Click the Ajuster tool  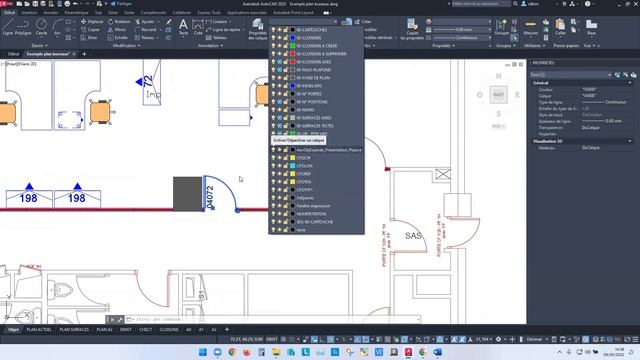(144, 22)
